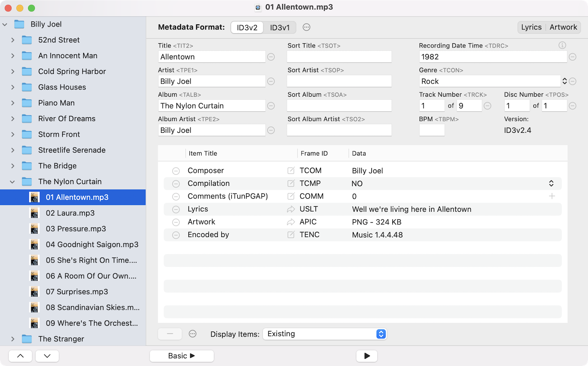Viewport: 588px width, 366px height.
Task: Remove the Artist tag with its minus icon
Action: coord(271,81)
